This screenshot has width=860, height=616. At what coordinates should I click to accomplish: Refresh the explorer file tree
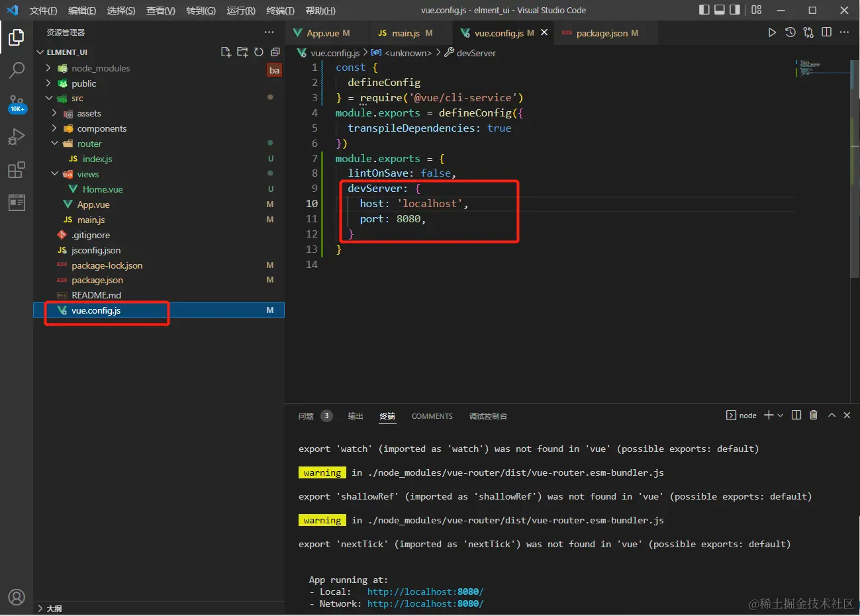click(x=259, y=52)
